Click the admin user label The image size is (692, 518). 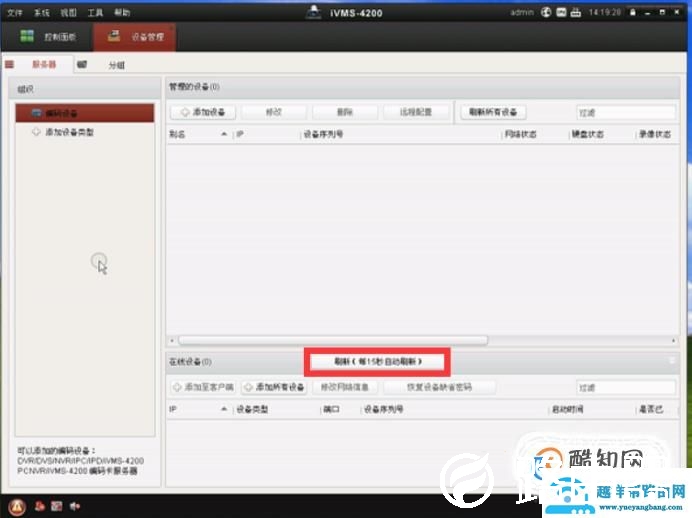(522, 12)
